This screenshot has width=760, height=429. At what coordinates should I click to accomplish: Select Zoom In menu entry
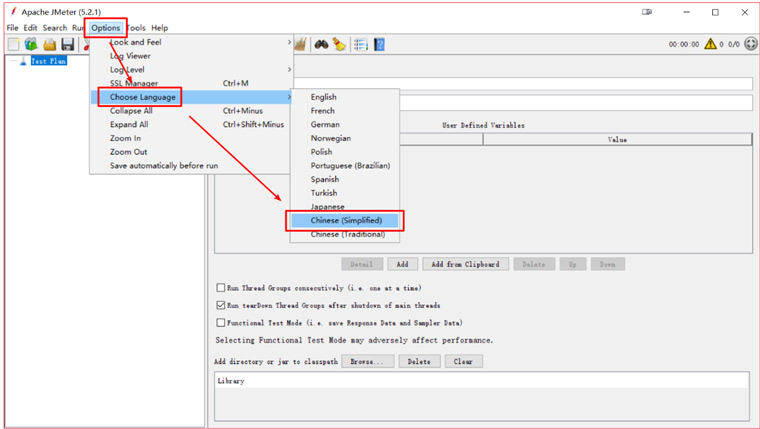(x=191, y=138)
